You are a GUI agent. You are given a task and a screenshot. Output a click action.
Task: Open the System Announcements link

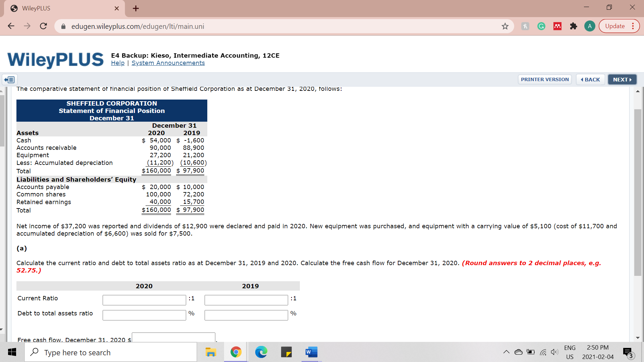(168, 63)
